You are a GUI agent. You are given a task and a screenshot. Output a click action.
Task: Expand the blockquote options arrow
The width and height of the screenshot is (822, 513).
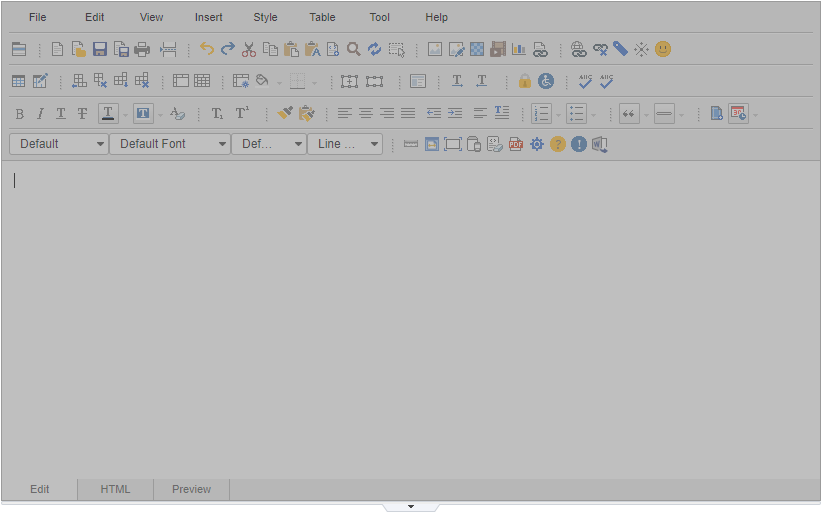coord(646,115)
